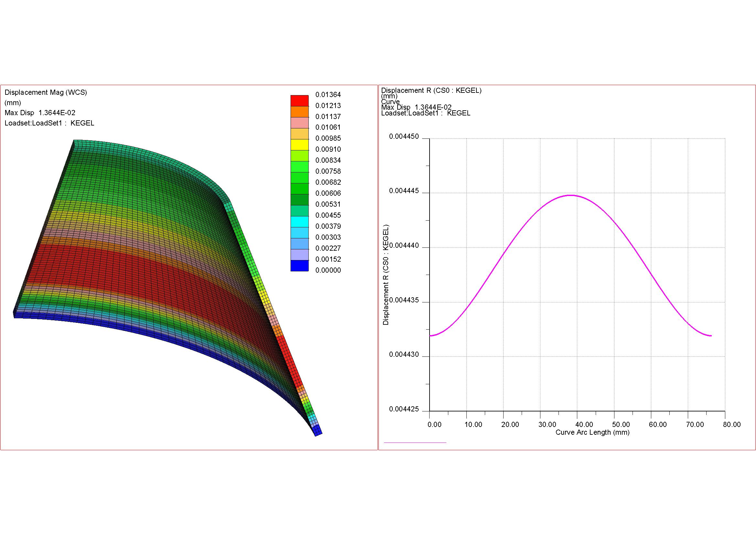
Task: Click the peak of the magenta curve
Action: click(570, 195)
